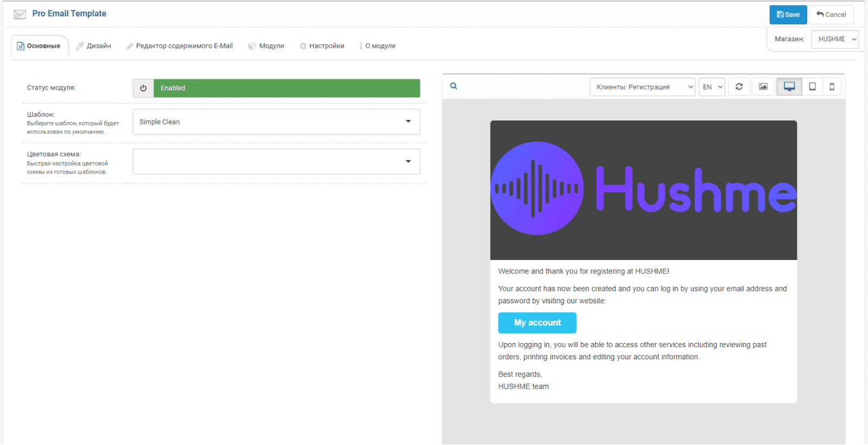The height and width of the screenshot is (445, 868).
Task: Switch preview to tablet view
Action: 812,87
